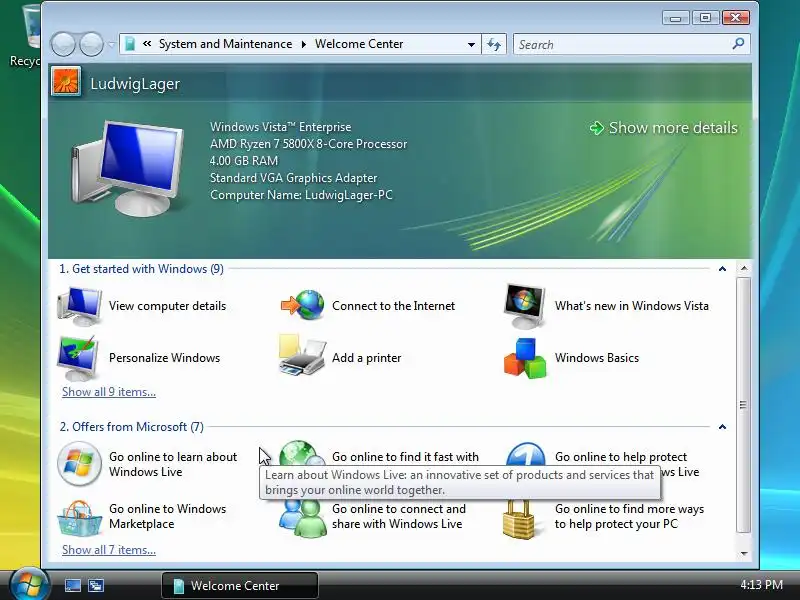
Task: Click the Connect to the Internet globe icon
Action: (303, 305)
